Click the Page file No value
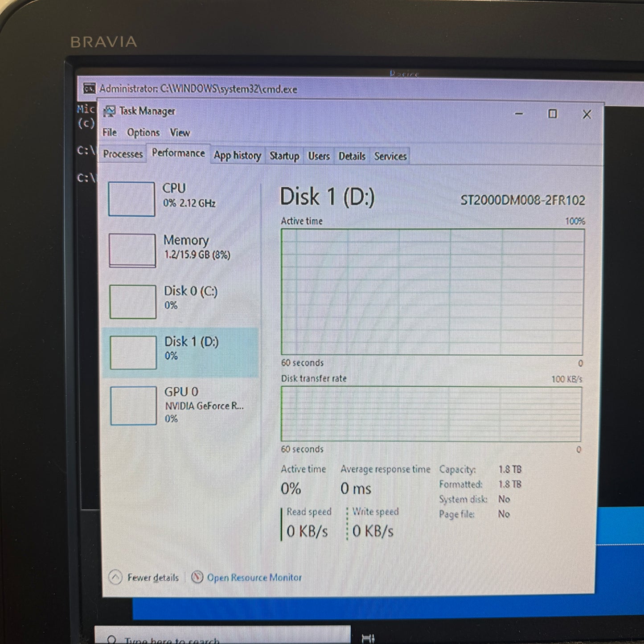 pyautogui.click(x=504, y=514)
